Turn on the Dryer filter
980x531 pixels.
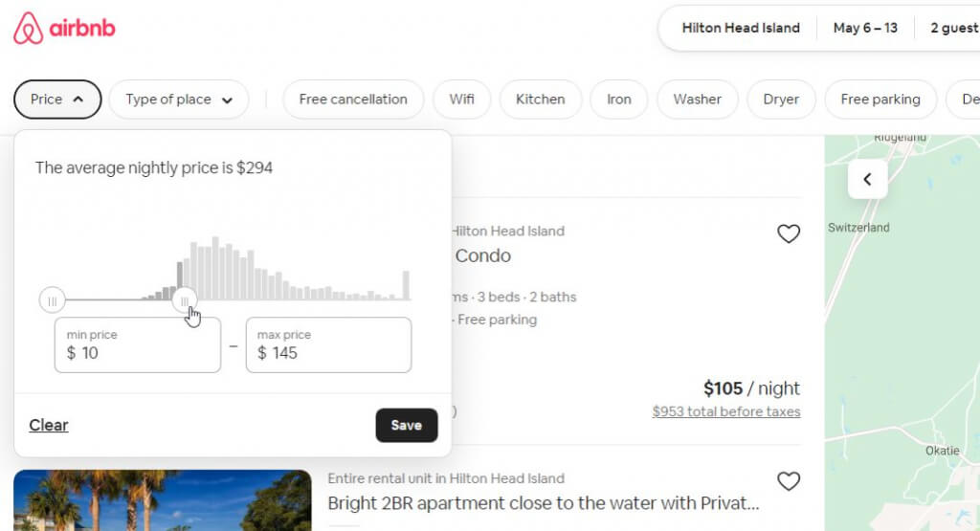(781, 100)
